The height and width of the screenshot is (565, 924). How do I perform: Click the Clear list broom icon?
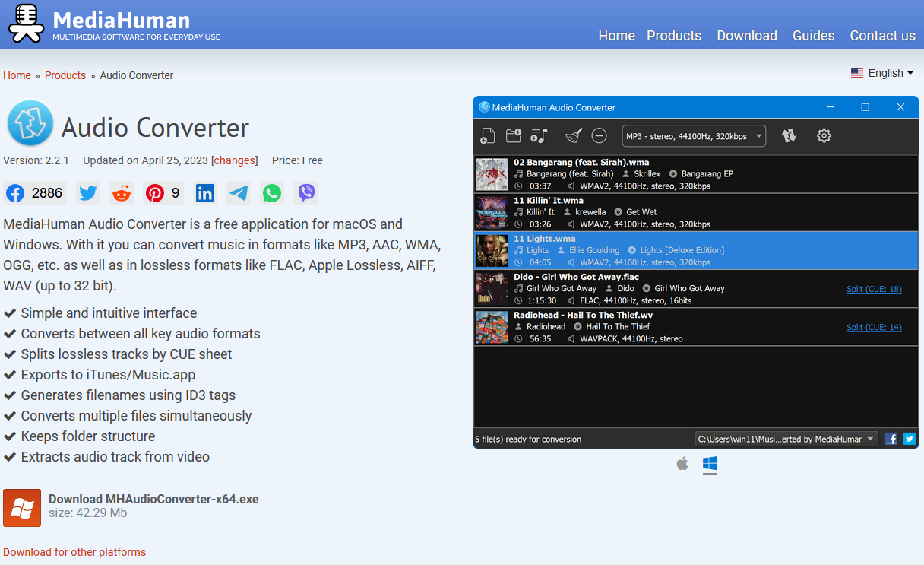click(574, 136)
